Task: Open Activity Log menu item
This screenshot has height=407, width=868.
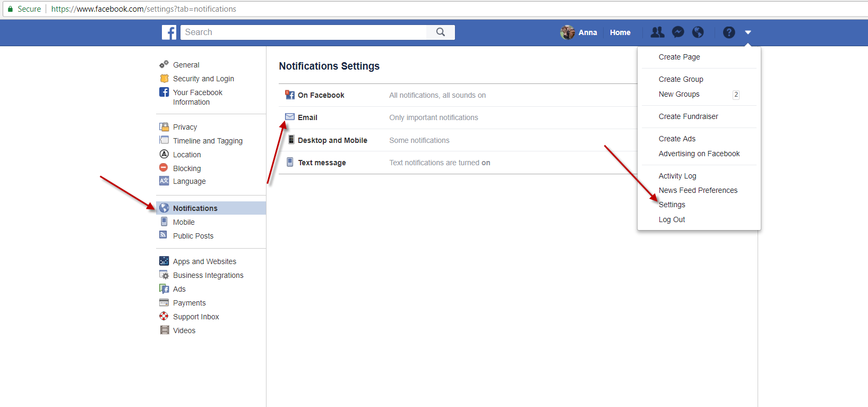Action: click(x=677, y=176)
